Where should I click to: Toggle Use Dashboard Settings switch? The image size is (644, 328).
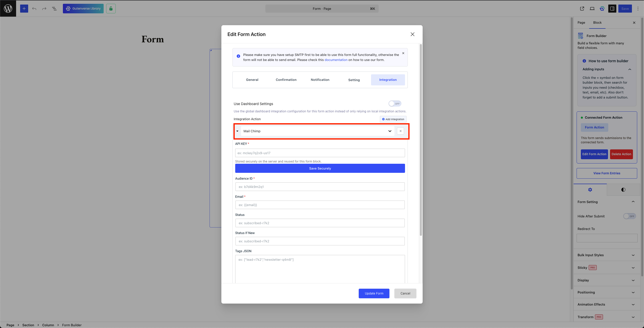click(395, 104)
